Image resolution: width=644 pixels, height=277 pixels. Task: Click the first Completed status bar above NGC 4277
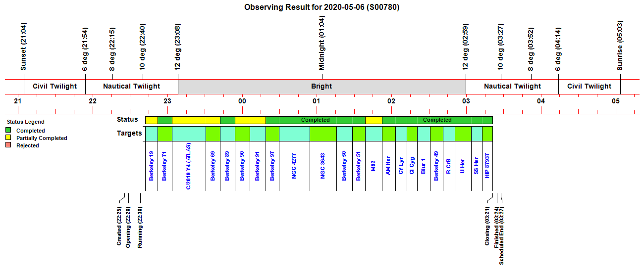316,120
